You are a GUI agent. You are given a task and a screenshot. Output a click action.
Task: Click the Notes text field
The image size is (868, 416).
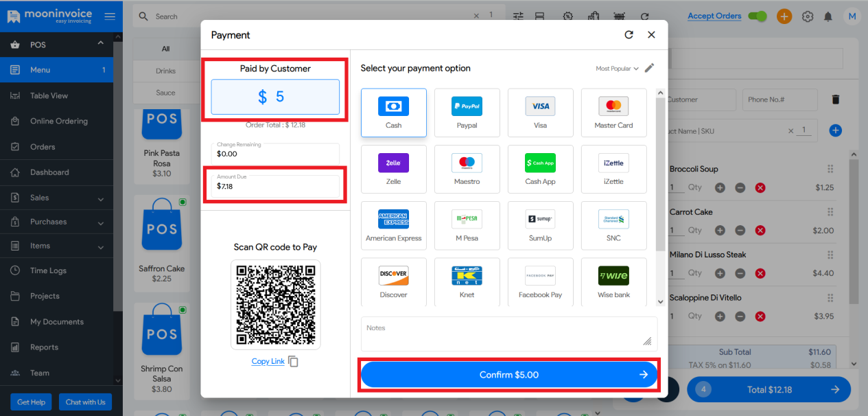(508, 334)
